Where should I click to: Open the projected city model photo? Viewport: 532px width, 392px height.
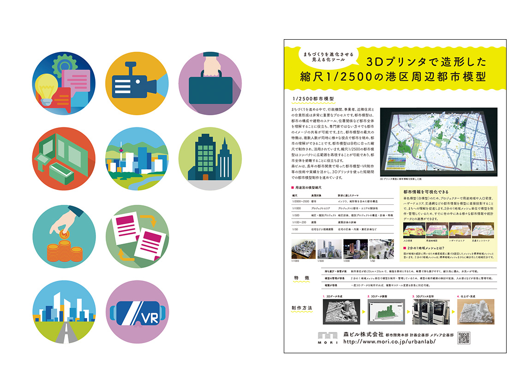tap(438, 142)
